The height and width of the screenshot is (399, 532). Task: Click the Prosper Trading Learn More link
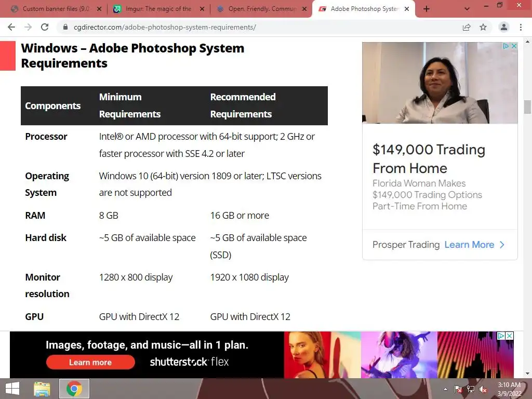pos(469,245)
